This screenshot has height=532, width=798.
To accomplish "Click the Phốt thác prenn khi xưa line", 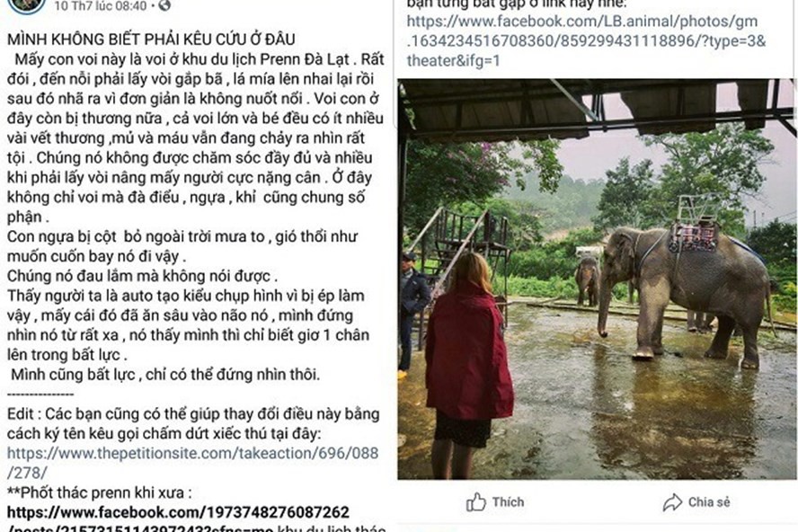I will point(100,492).
